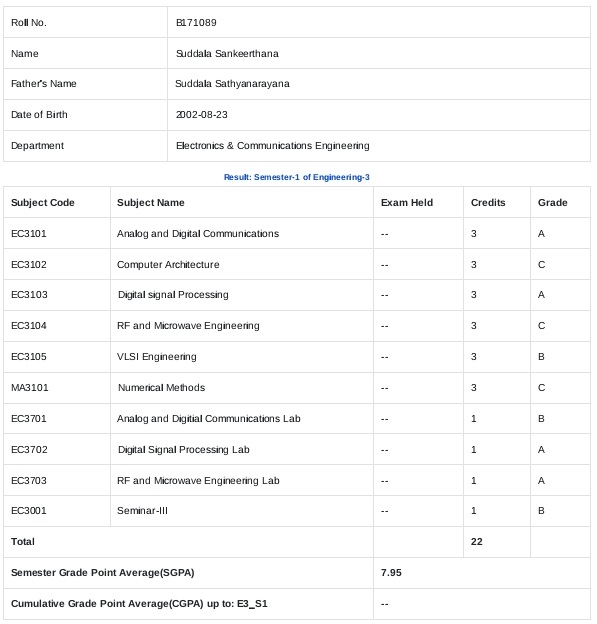Click the roll number B171089
597x624 pixels.
coord(196,22)
